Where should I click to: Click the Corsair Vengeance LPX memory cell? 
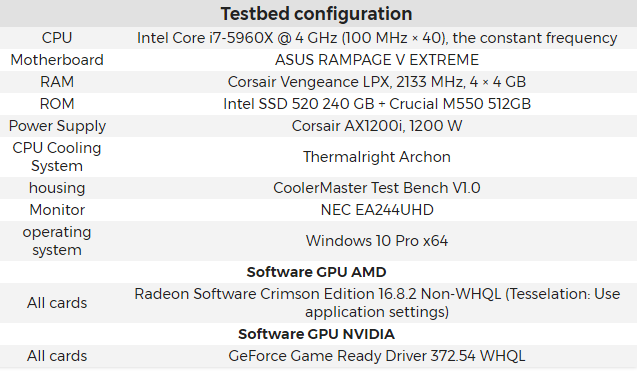[377, 82]
